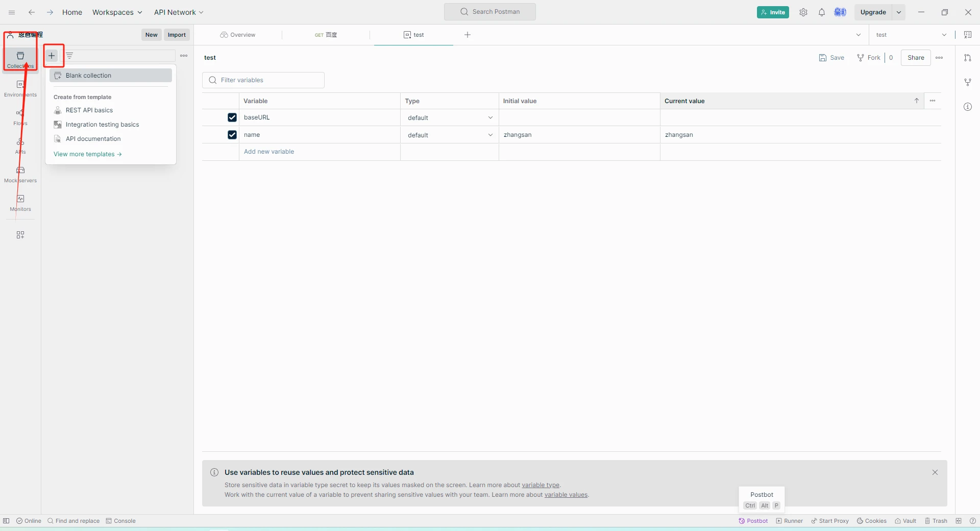Open the Monitors sidebar section

[x=20, y=203]
